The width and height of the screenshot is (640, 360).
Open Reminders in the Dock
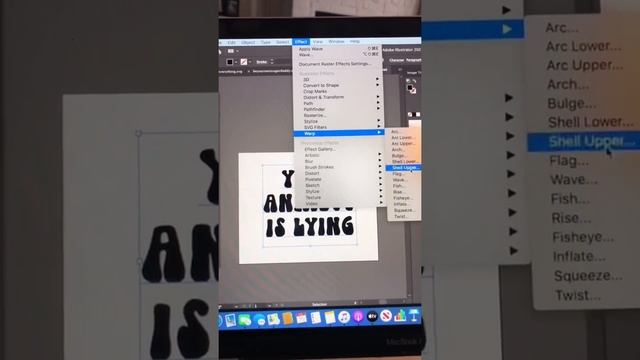pyautogui.click(x=316, y=318)
